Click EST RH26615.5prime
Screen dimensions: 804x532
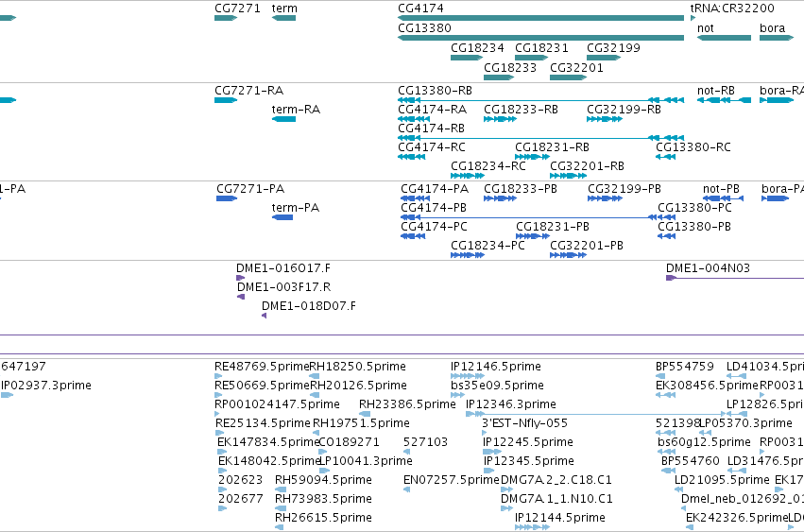tap(323, 518)
